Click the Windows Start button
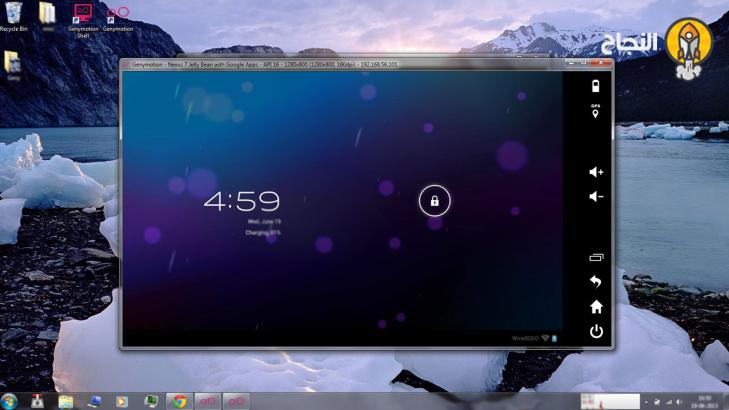 [x=11, y=400]
